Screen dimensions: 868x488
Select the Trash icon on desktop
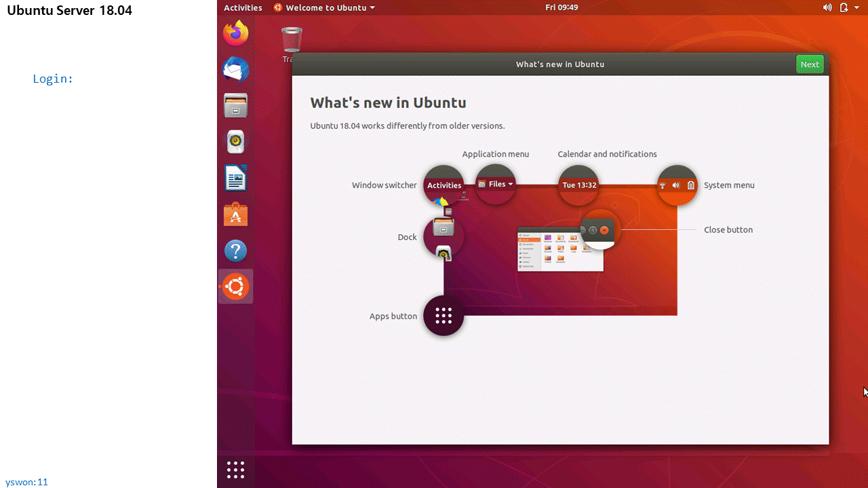coord(292,41)
